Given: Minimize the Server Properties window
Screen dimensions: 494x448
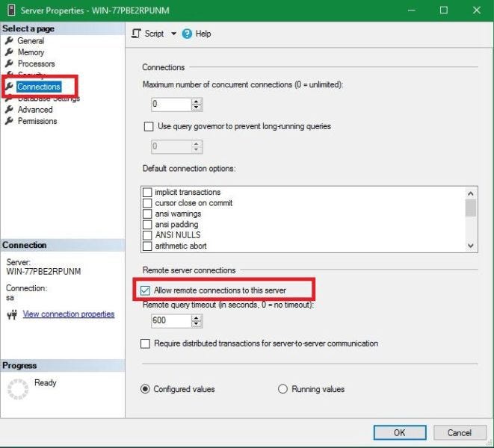Looking at the screenshot, I should point(411,10).
